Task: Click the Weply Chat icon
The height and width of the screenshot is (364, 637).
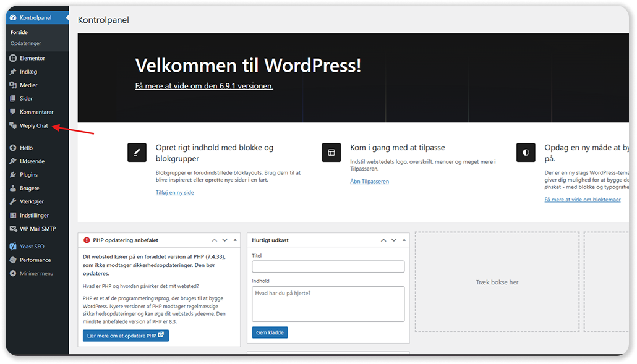Action: (x=13, y=125)
